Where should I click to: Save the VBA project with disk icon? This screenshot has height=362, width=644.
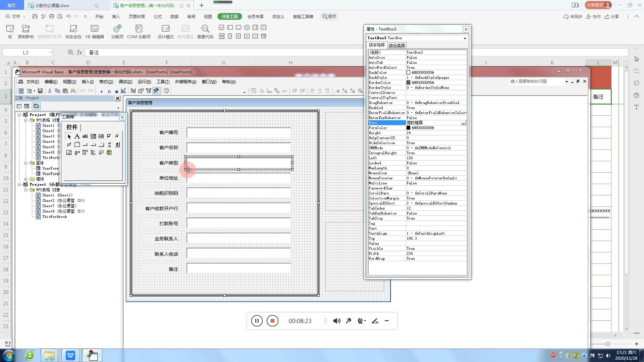pos(40,91)
